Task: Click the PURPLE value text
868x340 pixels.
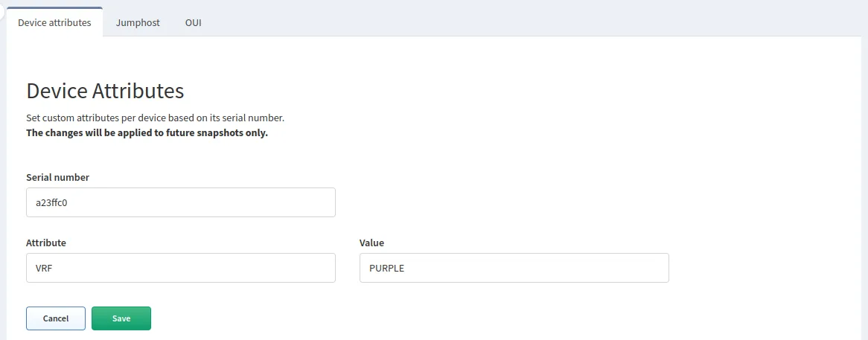Action: (x=386, y=268)
